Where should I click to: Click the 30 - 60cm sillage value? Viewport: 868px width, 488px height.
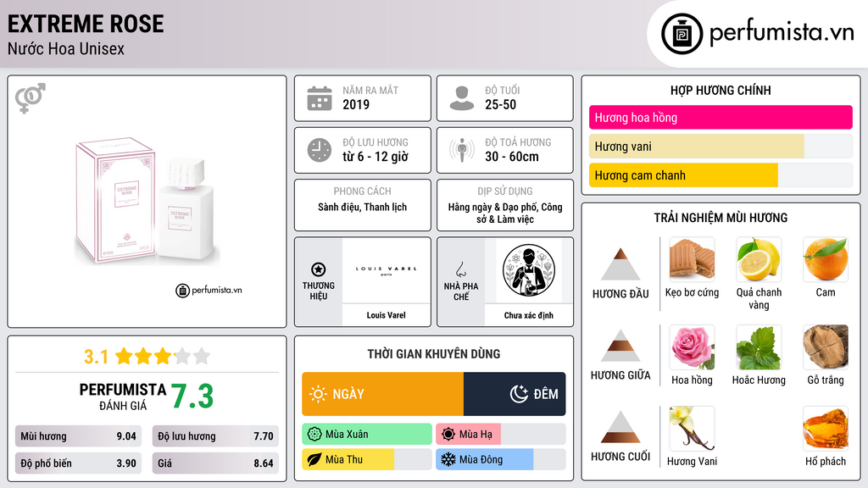(511, 157)
